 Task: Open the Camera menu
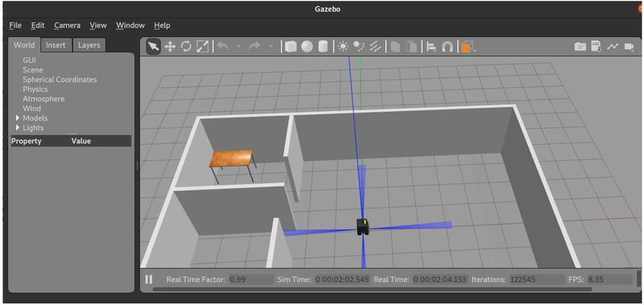click(x=68, y=26)
